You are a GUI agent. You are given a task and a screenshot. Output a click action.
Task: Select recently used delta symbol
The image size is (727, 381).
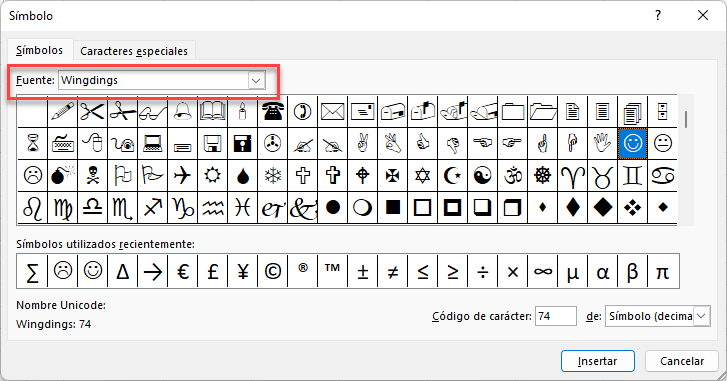coord(123,271)
